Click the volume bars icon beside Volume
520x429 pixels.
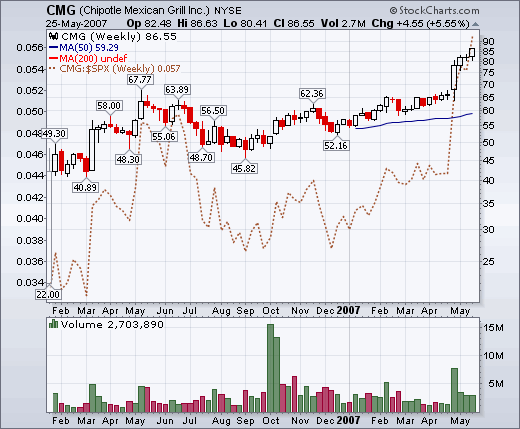[x=53, y=324]
